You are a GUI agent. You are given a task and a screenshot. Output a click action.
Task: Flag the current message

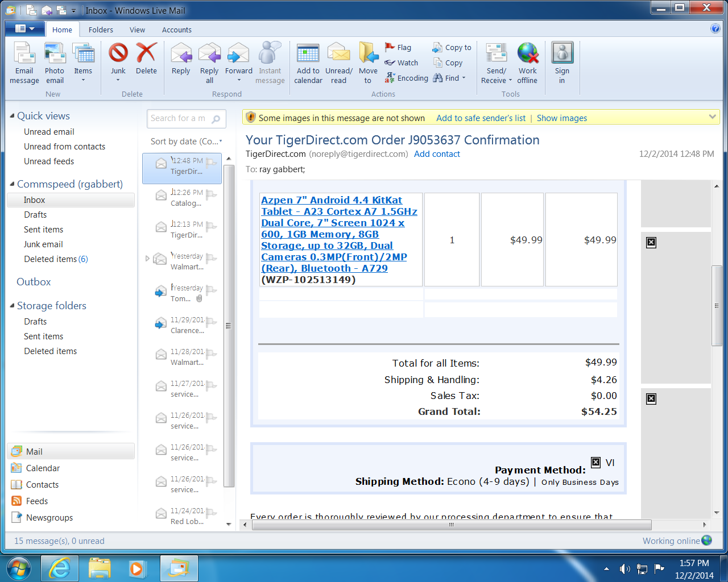(398, 47)
